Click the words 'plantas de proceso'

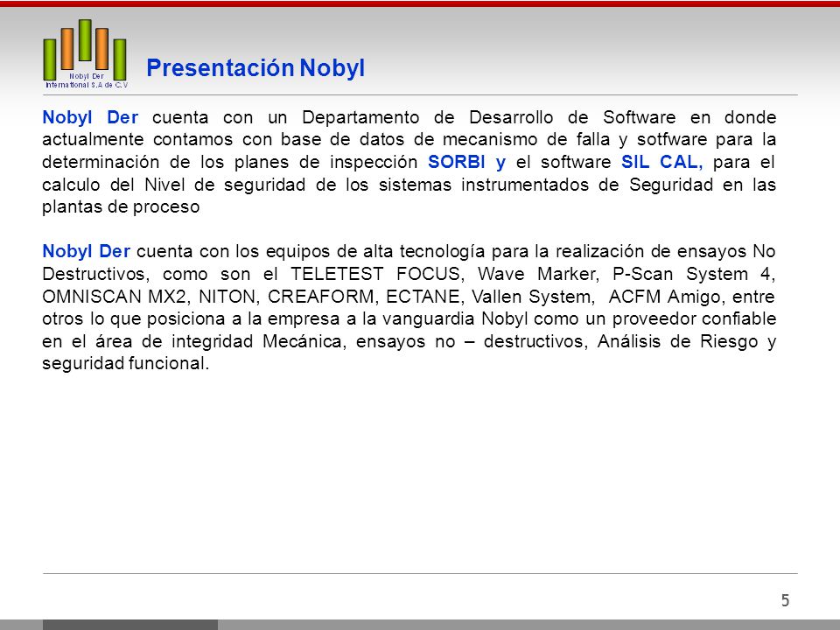point(121,206)
